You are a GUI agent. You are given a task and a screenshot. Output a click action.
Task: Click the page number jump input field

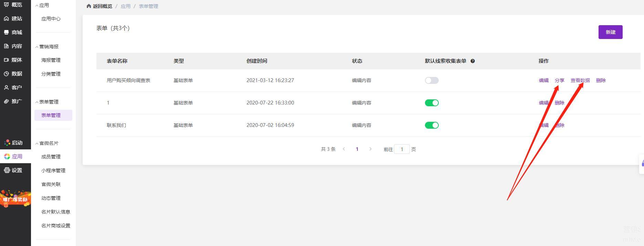(x=402, y=149)
